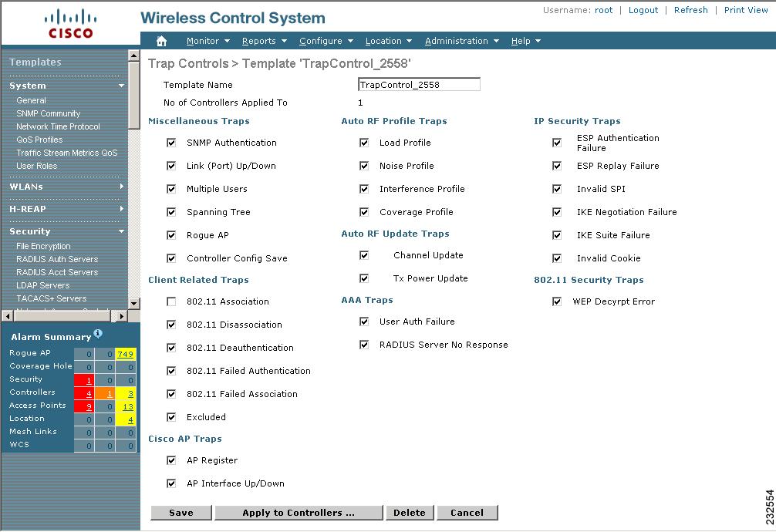Open File Encryption template

43,247
